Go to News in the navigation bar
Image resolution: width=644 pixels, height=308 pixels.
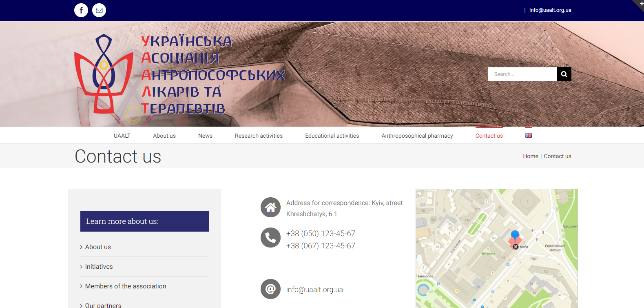tap(205, 136)
